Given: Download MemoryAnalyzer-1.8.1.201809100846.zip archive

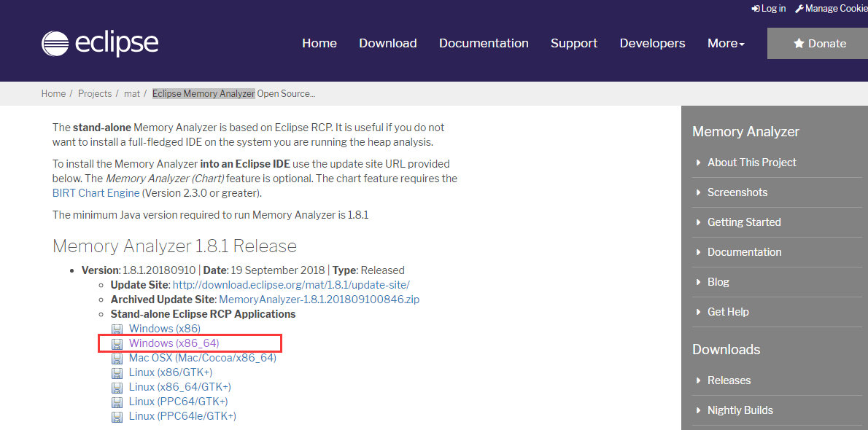Looking at the screenshot, I should 319,300.
